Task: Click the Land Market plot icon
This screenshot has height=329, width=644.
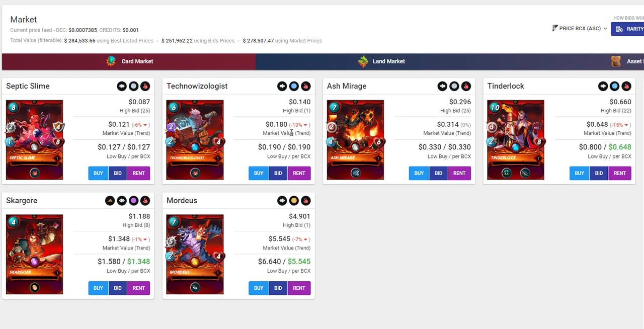Action: 363,61
